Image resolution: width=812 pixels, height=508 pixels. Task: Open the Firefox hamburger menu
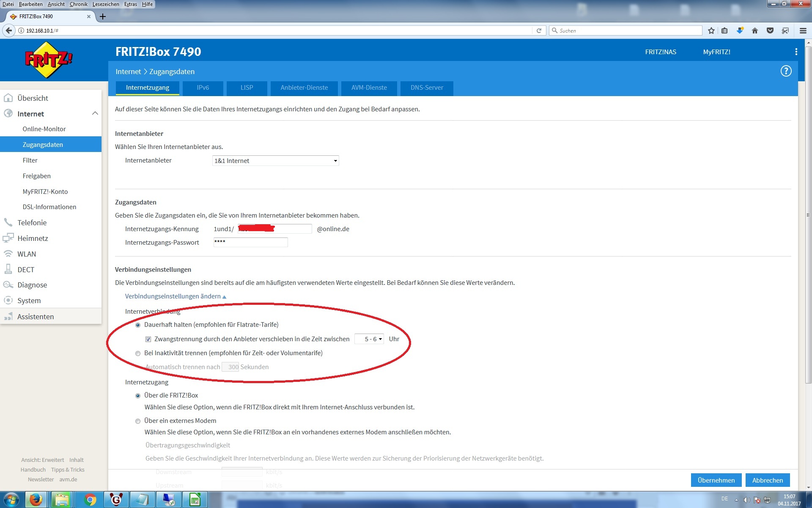coord(803,30)
